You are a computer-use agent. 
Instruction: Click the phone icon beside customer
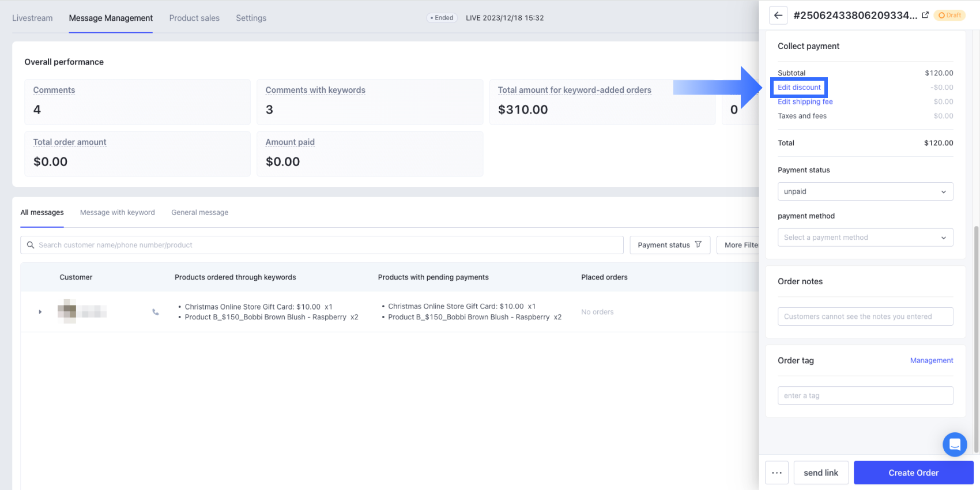coord(156,312)
